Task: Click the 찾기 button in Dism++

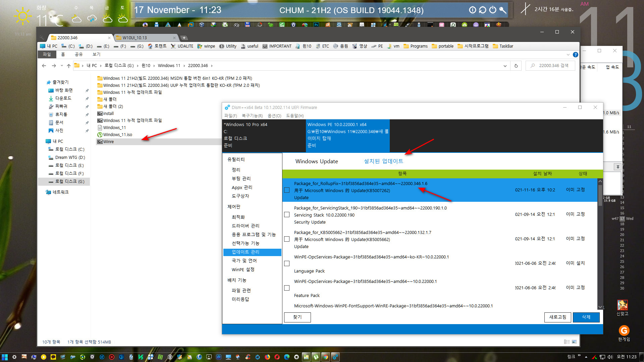Action: [297, 317]
